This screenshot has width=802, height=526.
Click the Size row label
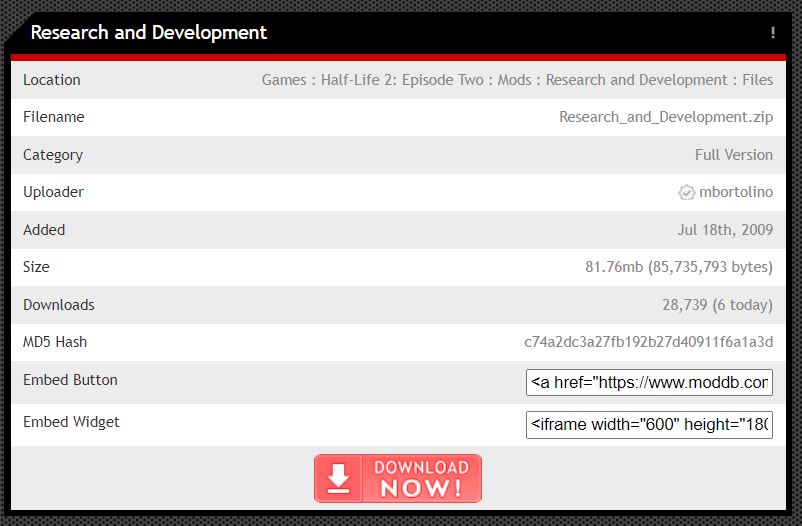point(36,267)
